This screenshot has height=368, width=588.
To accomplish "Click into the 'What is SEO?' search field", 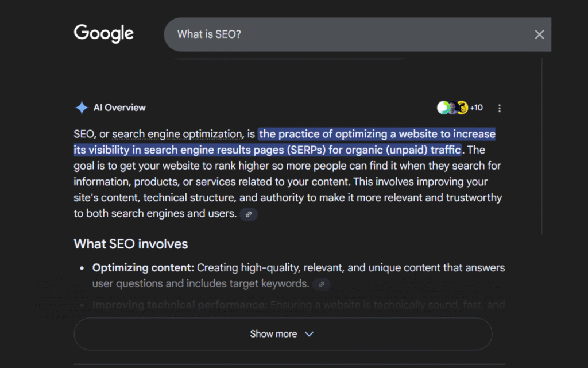I will 345,34.
